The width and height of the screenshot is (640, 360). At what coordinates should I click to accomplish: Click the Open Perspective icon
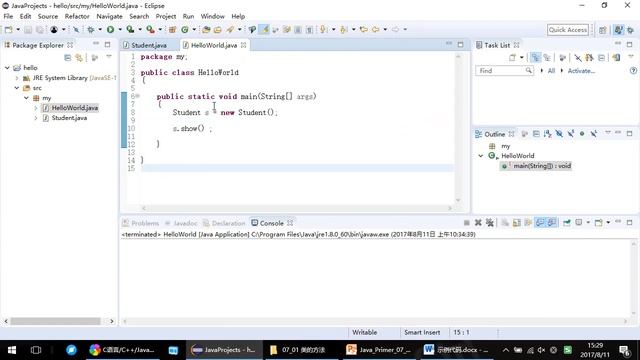602,30
